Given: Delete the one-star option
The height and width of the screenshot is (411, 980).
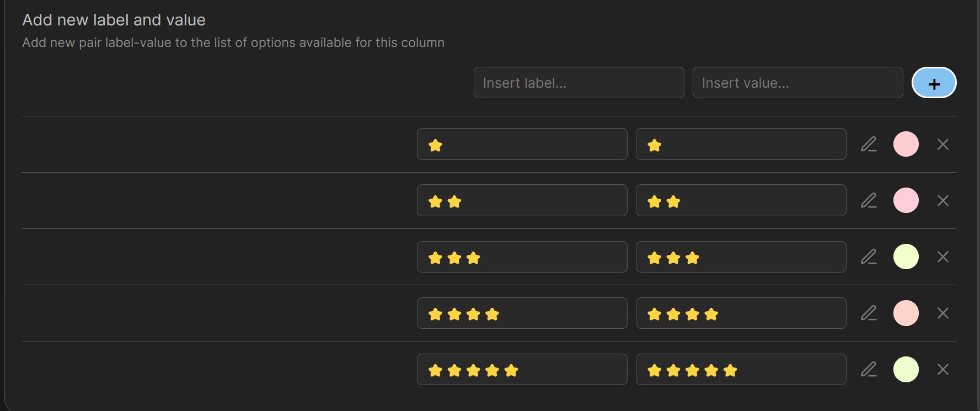Looking at the screenshot, I should point(942,144).
